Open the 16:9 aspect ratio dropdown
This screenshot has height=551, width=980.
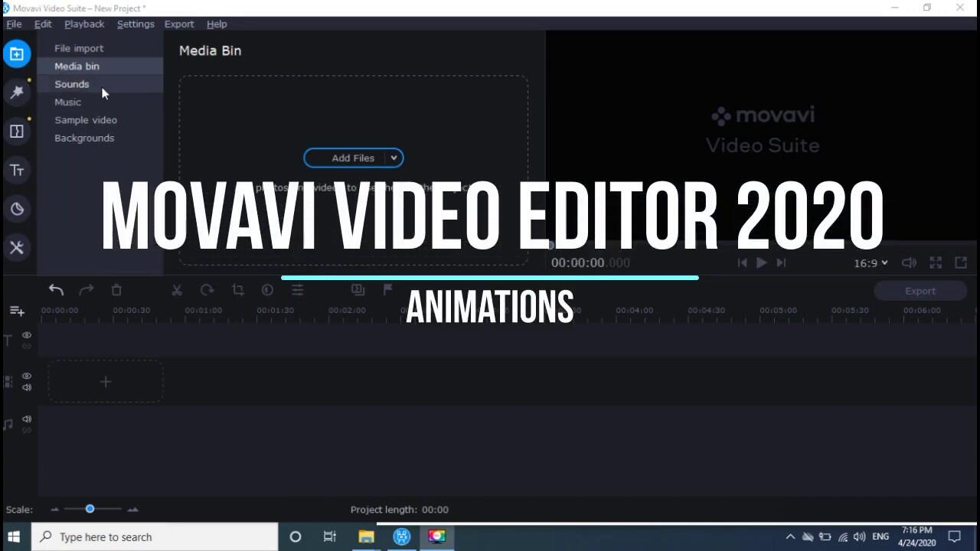(x=871, y=262)
